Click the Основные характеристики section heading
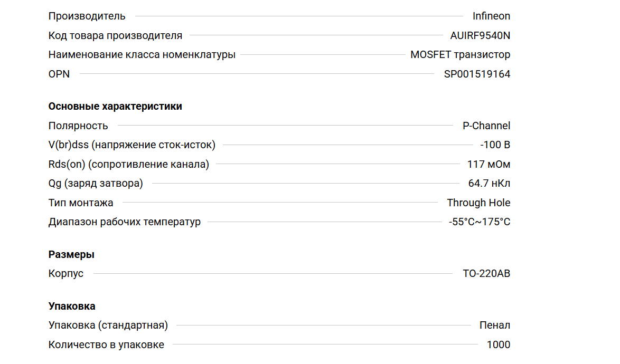Screen dimensions: 620x364 click(115, 106)
